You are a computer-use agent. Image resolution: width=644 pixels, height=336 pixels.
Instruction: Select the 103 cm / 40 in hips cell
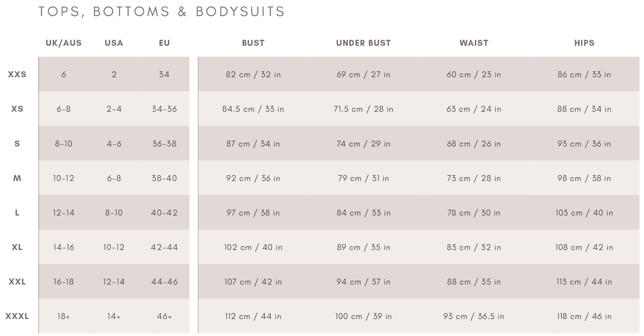[x=584, y=213]
